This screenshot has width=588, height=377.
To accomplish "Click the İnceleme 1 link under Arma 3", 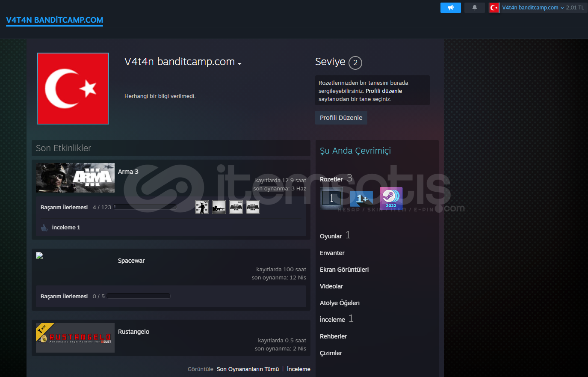I will click(66, 228).
